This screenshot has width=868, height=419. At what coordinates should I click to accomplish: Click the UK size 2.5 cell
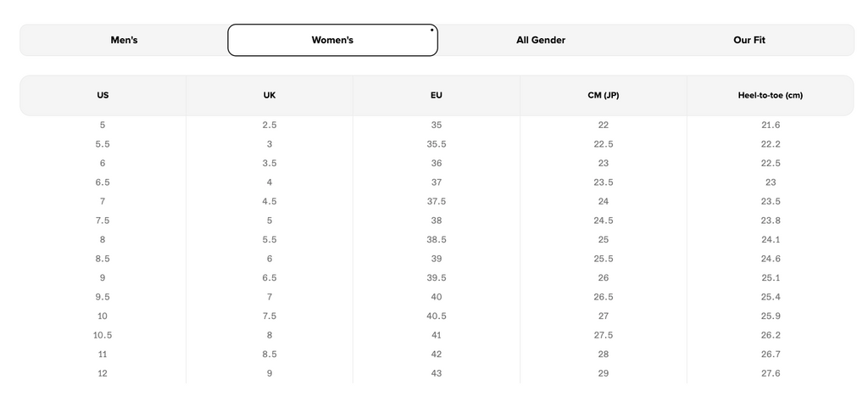click(x=270, y=126)
